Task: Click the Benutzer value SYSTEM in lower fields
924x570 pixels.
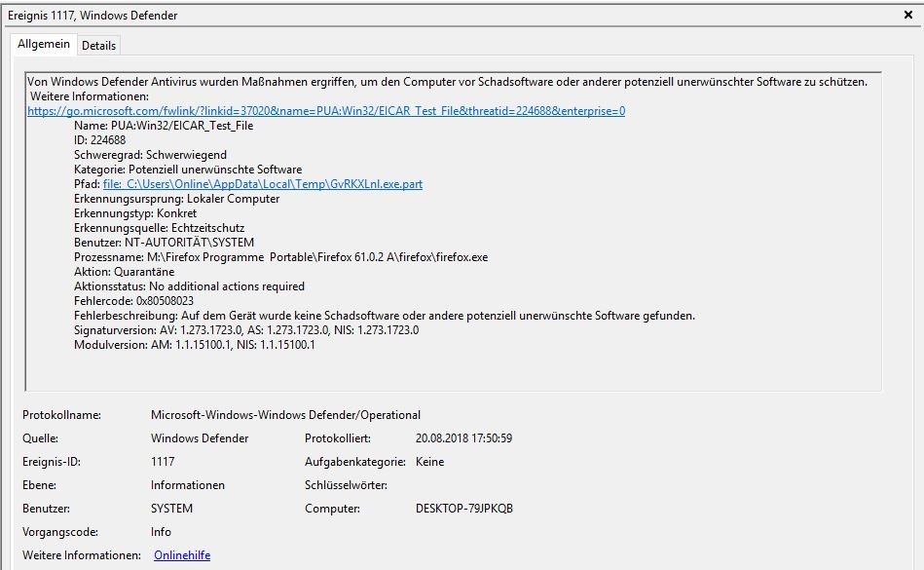Action: 171,509
